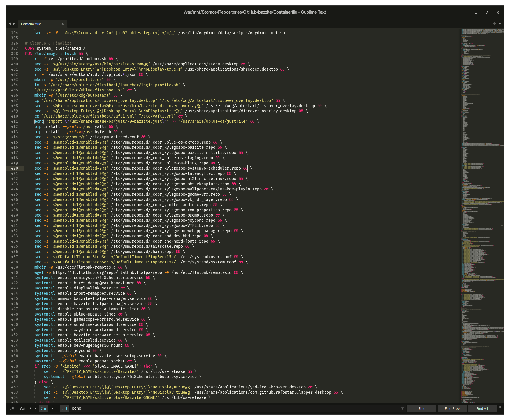Image resolution: width=510 pixels, height=420 pixels.
Task: Disable the wrap-around search toggle
Action: 43,408
